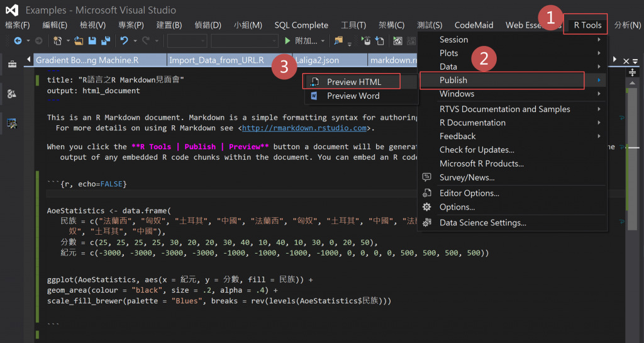Open the 檔案(F) menu
Screen dimensions: 644x343
coord(17,25)
